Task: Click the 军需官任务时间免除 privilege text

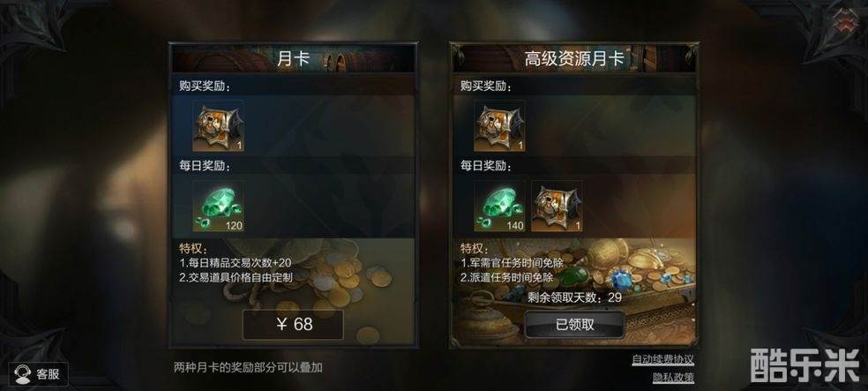Action: [512, 263]
